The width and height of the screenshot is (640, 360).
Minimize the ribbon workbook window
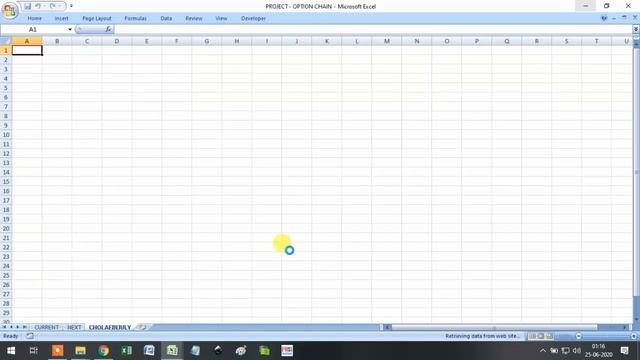[x=614, y=18]
